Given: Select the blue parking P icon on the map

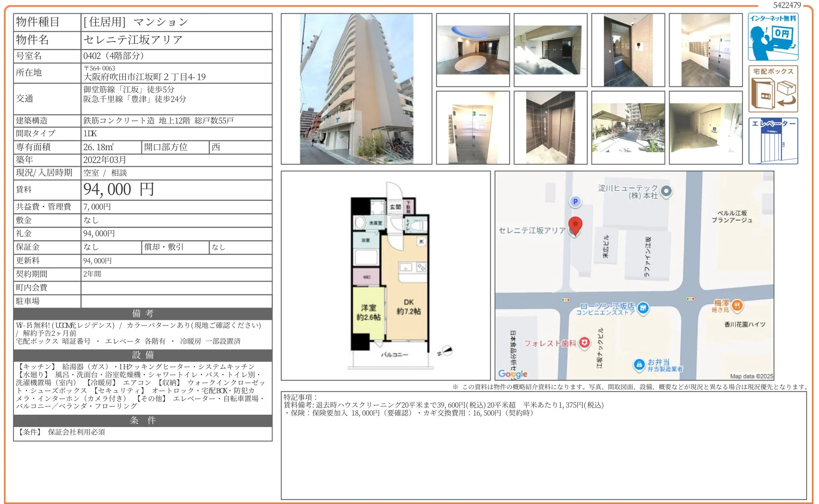Looking at the screenshot, I should [576, 201].
